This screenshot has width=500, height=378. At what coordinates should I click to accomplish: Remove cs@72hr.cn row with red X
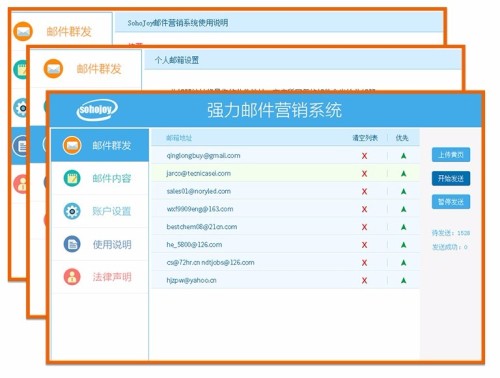[364, 263]
